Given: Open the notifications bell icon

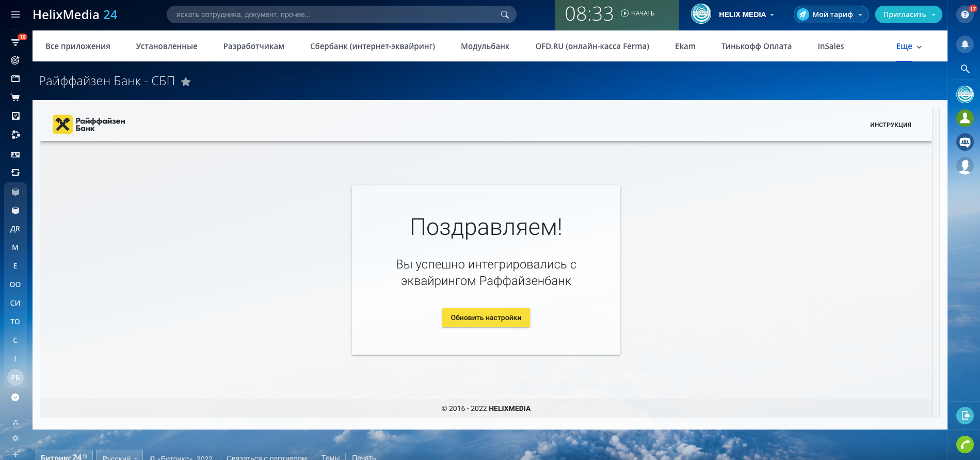Looking at the screenshot, I should (x=965, y=45).
